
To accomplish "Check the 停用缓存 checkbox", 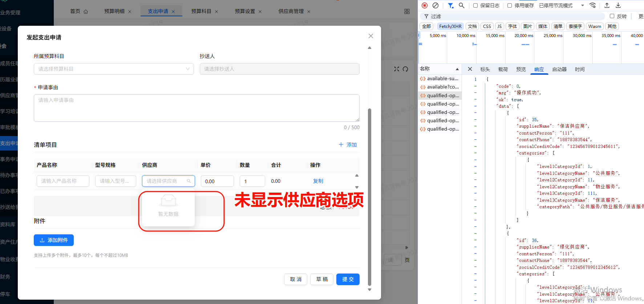I will tap(510, 5).
